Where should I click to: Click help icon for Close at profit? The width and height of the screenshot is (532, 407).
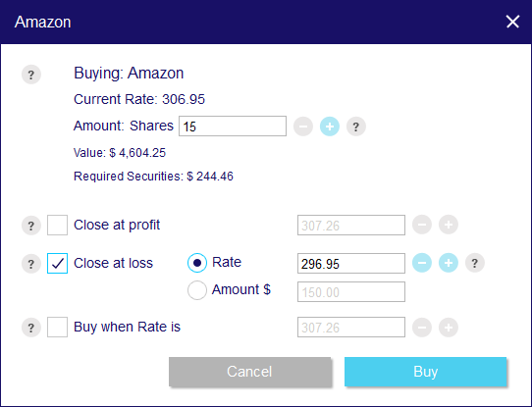[x=31, y=225]
